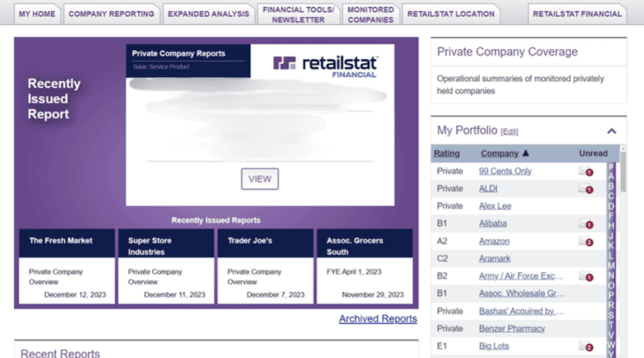
Task: Click the VIEW report button
Action: coord(259,179)
